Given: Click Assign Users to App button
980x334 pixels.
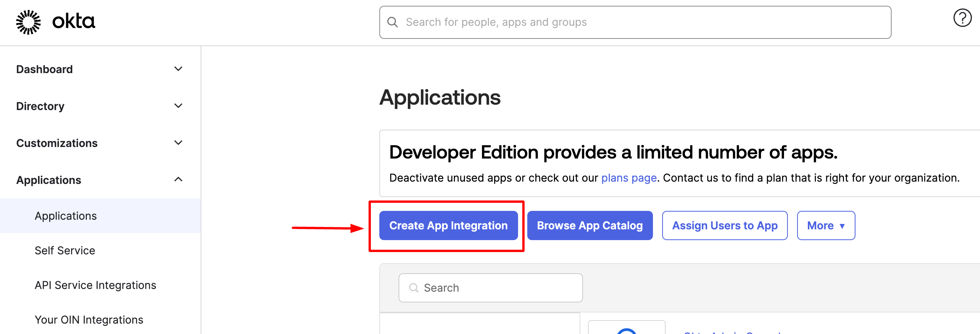Looking at the screenshot, I should tap(725, 225).
